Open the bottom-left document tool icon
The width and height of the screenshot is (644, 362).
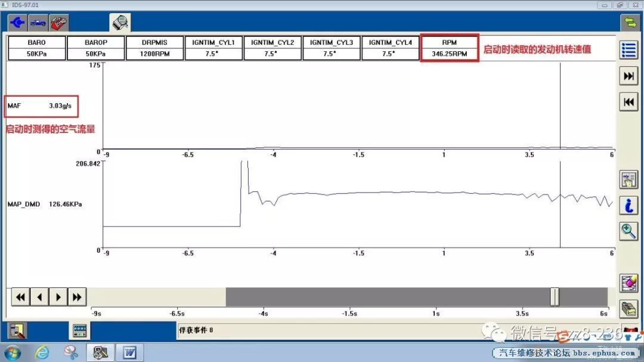pos(17,331)
